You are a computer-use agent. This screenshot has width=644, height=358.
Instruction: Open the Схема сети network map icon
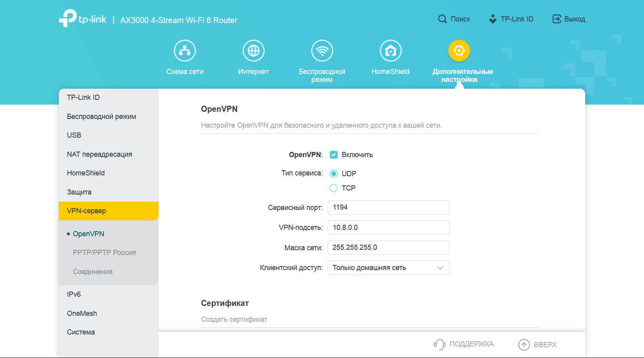pyautogui.click(x=185, y=51)
